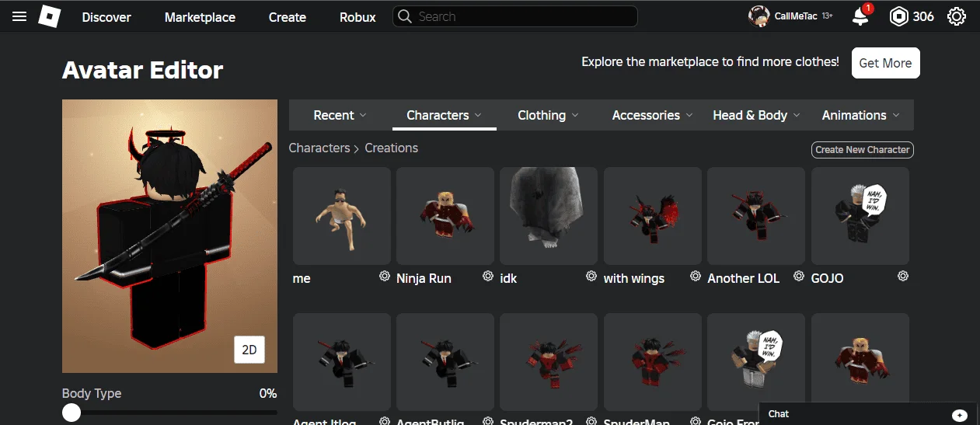980x425 pixels.
Task: Click the '0%' body type value
Action: [268, 393]
